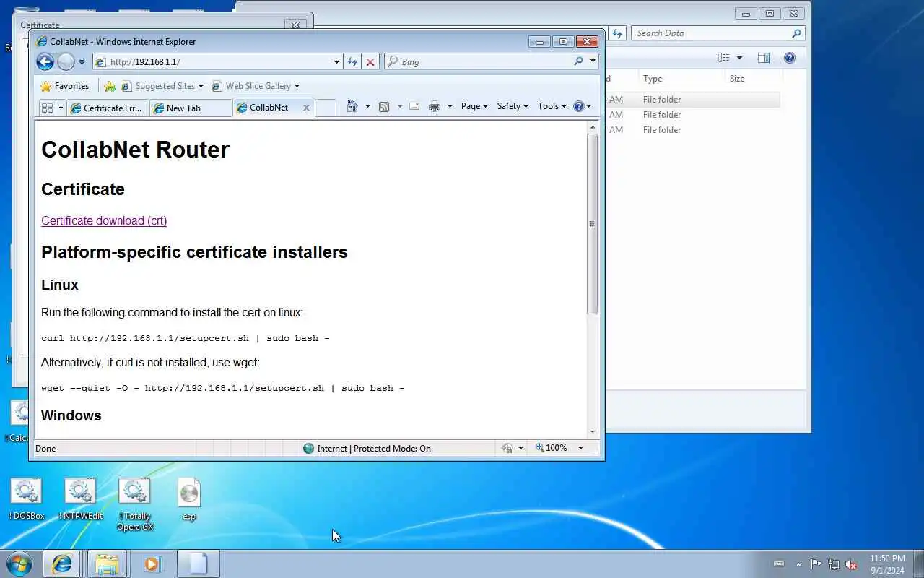924x578 pixels.
Task: Refresh the page in Internet Explorer
Action: point(352,62)
